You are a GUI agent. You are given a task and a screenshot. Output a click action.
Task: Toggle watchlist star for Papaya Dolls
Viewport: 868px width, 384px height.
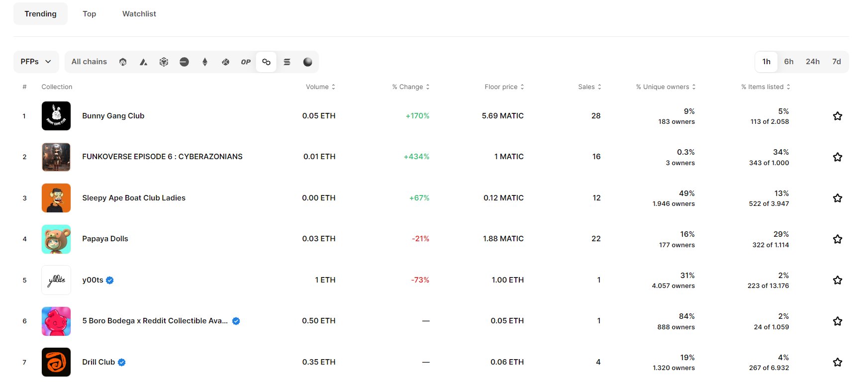click(838, 239)
